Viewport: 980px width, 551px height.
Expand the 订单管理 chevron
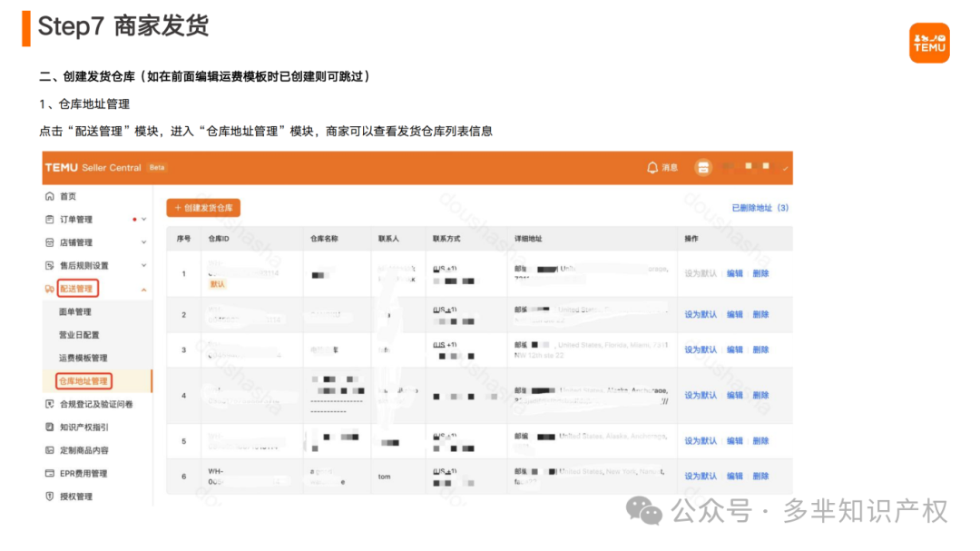pyautogui.click(x=143, y=220)
